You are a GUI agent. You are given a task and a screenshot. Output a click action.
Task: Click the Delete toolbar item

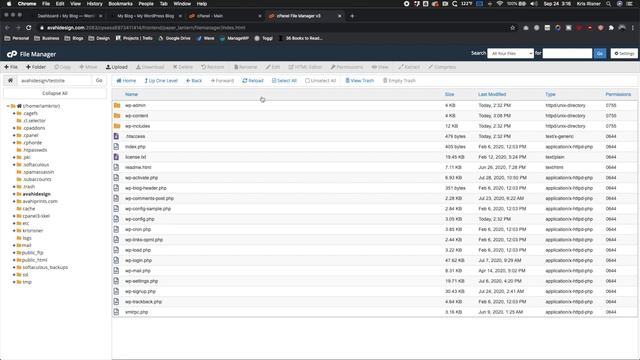pos(182,67)
